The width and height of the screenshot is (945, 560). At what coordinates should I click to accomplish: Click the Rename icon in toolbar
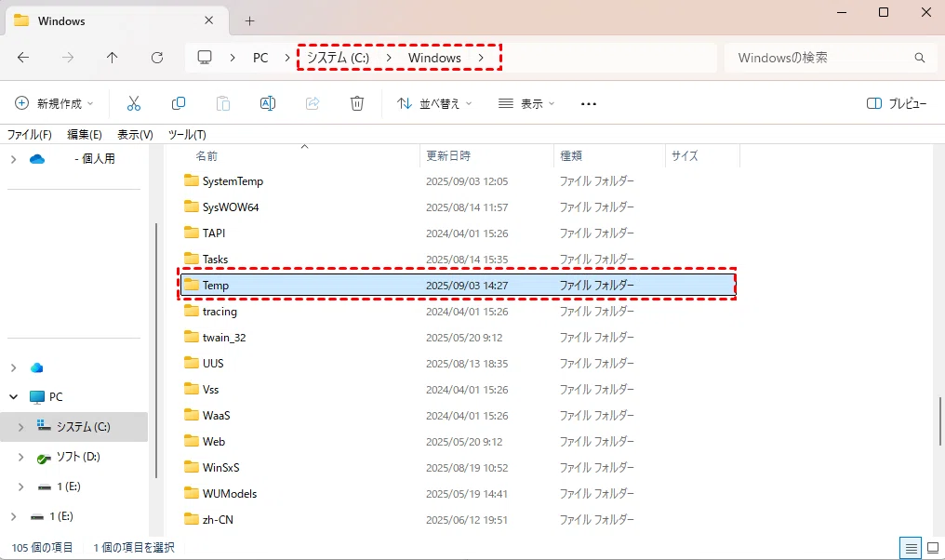click(x=268, y=103)
